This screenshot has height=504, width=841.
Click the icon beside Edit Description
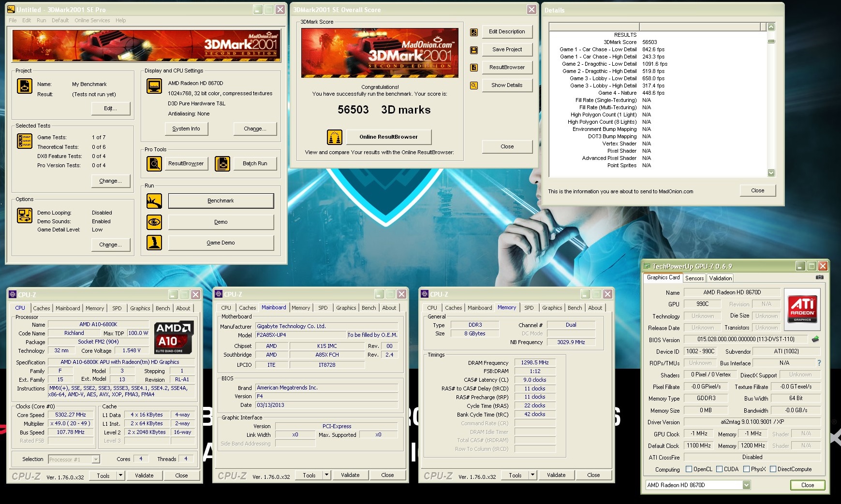(474, 32)
